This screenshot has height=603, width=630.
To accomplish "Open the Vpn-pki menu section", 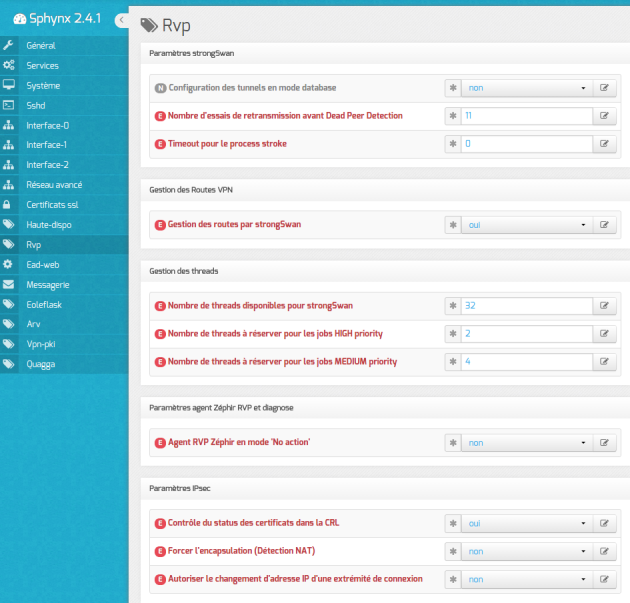I will click(64, 344).
